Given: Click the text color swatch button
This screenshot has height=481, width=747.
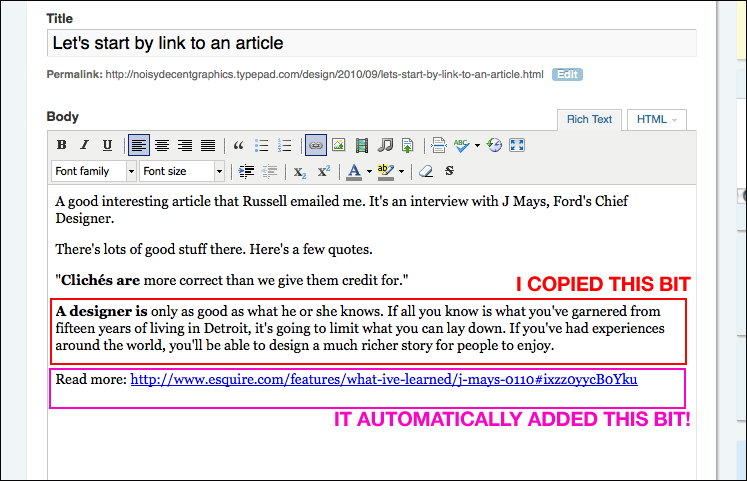Looking at the screenshot, I should 353,171.
